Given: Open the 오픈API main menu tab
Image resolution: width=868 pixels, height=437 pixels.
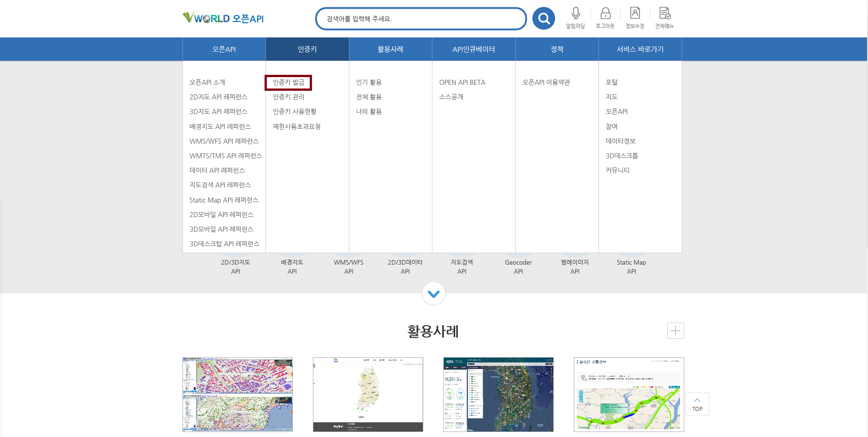Looking at the screenshot, I should [x=224, y=49].
